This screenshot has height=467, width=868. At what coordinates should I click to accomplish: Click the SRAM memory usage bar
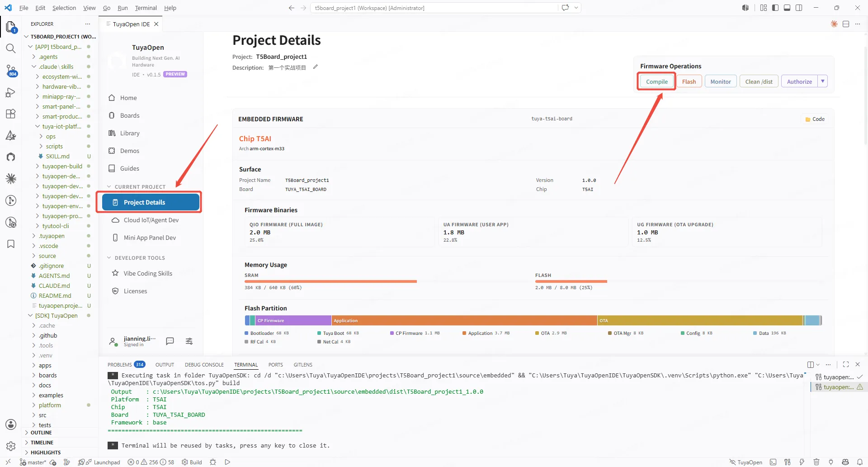pyautogui.click(x=330, y=281)
